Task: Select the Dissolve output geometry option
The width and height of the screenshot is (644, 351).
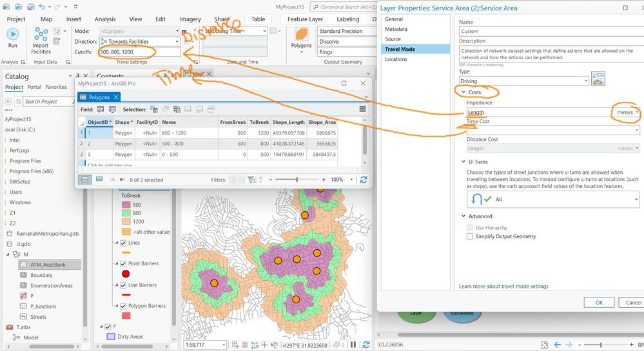Action: [346, 41]
